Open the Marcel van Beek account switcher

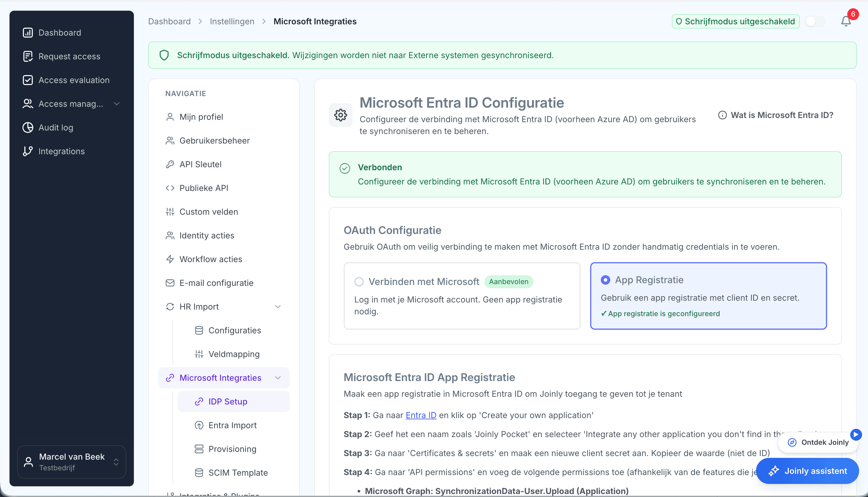click(72, 462)
